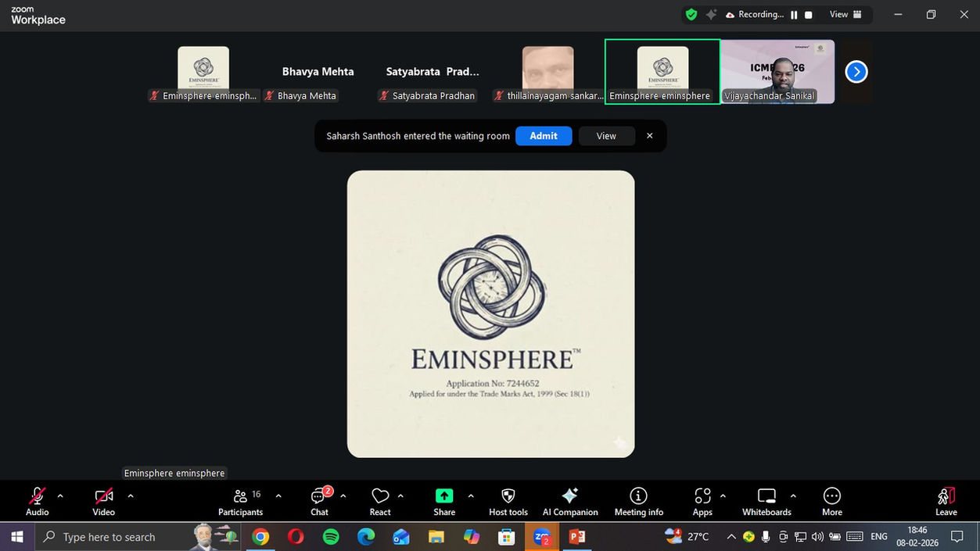
Task: Expand the Apps options chevron
Action: coord(723,496)
